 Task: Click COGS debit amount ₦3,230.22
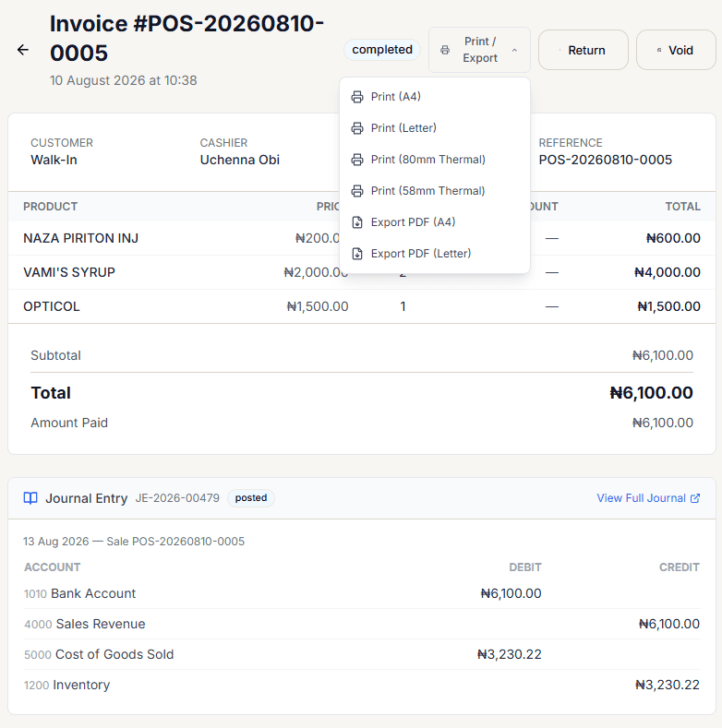point(510,654)
